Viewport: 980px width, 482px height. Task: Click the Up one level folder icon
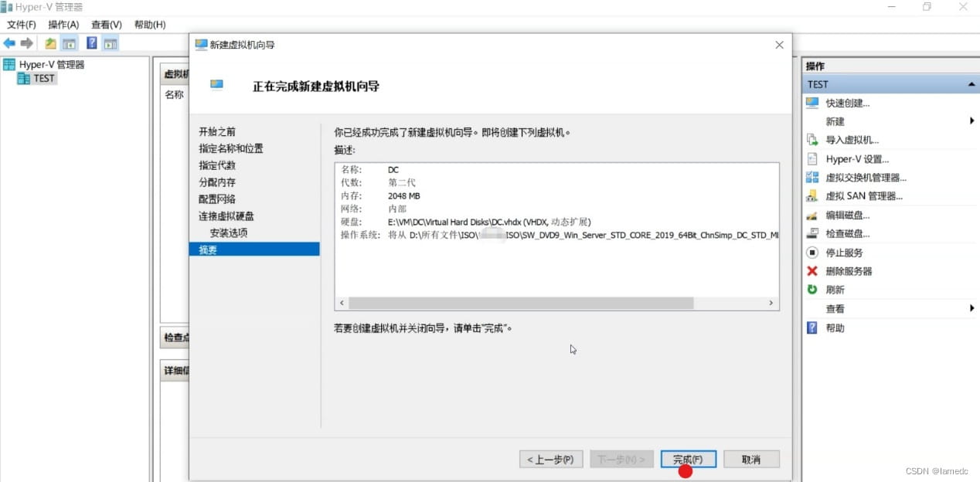[50, 43]
